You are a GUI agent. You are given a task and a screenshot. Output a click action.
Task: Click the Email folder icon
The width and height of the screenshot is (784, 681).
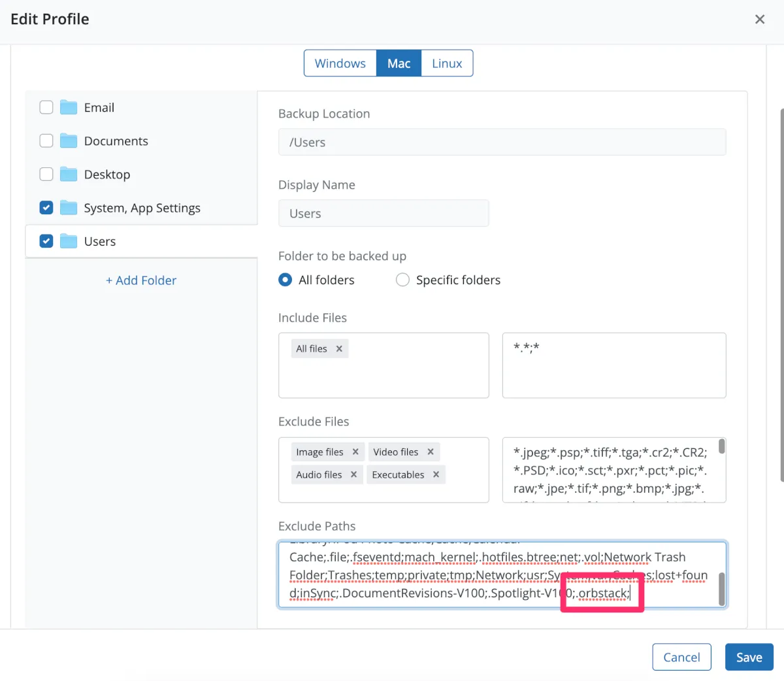[x=69, y=107]
